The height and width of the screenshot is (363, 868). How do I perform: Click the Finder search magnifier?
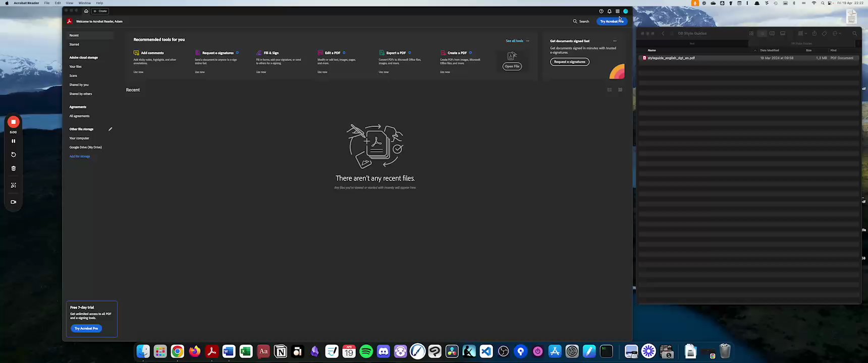[855, 33]
